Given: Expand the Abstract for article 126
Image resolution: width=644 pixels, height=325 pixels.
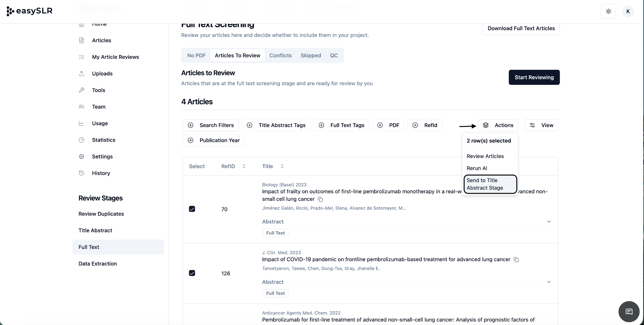Looking at the screenshot, I should click(549, 282).
